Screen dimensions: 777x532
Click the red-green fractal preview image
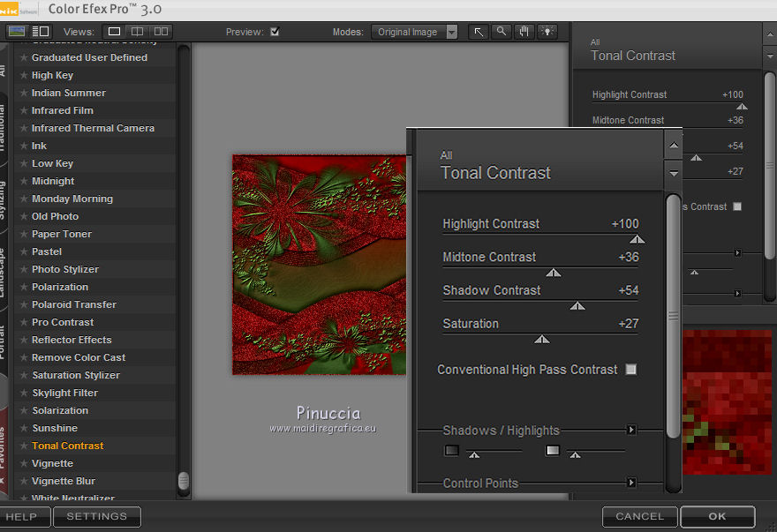(x=319, y=265)
